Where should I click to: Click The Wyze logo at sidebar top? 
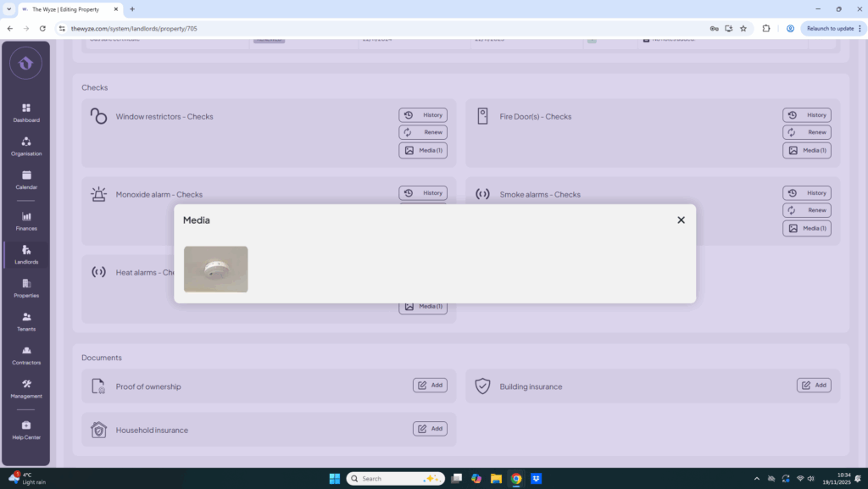point(26,64)
